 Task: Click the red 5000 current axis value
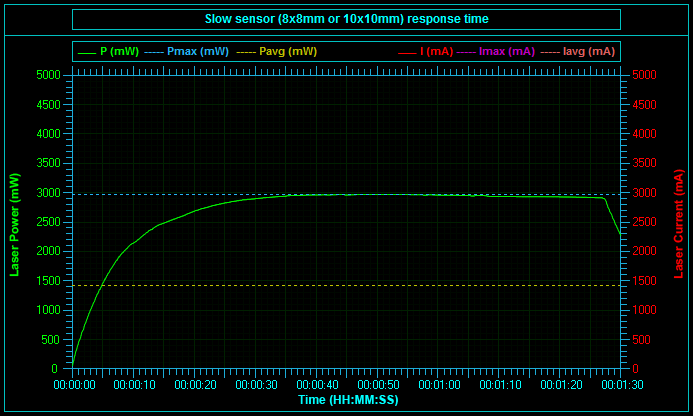tap(644, 75)
